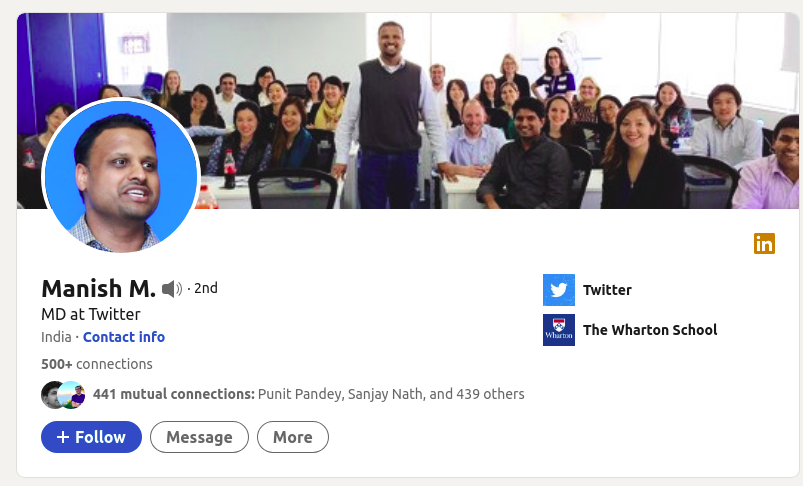The image size is (803, 486).
Task: Select the MD at Twitter headline
Action: point(91,314)
